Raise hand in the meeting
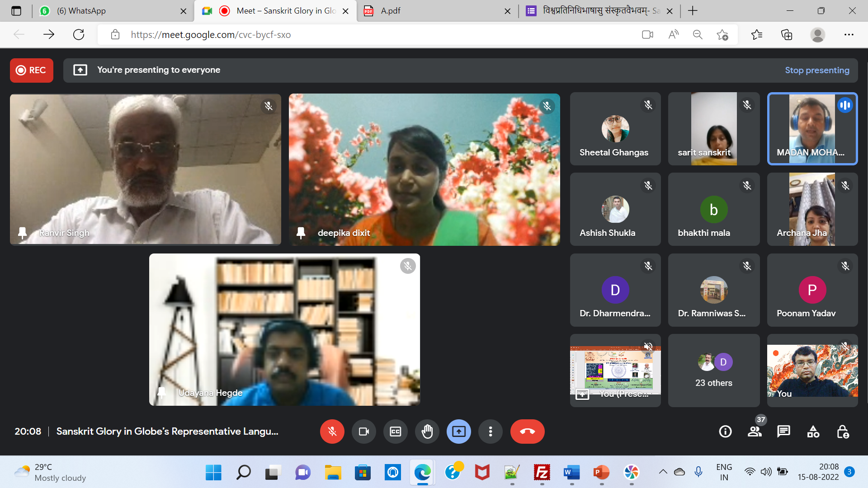The height and width of the screenshot is (488, 868). tap(427, 432)
